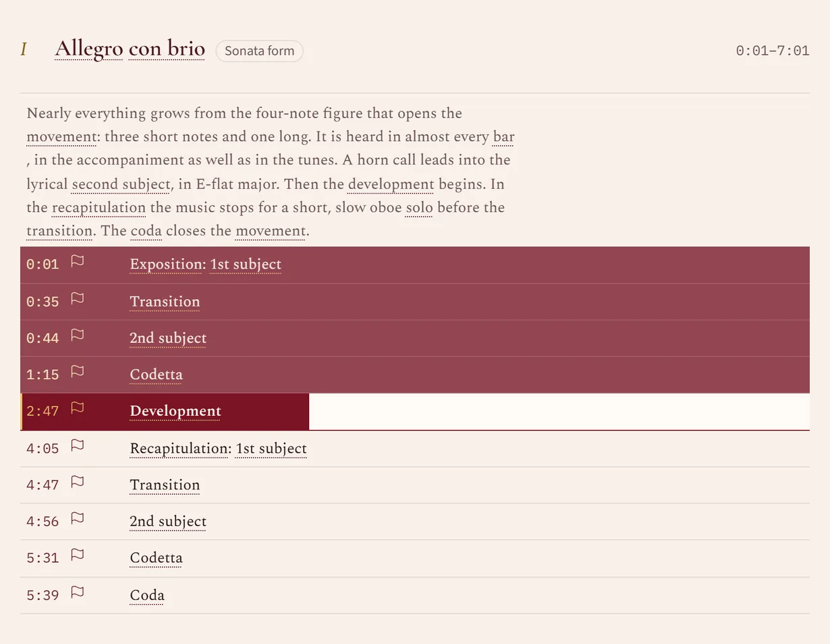
Task: Open "second subject" term in the description paragraph
Action: coord(121,184)
